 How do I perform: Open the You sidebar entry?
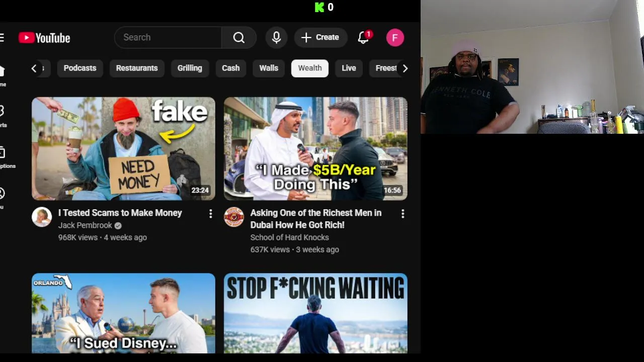pyautogui.click(x=2, y=198)
